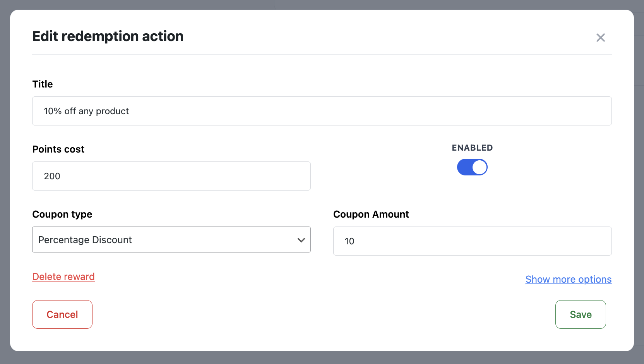Save the redemption action changes
Screen dimensions: 644x364
(581, 314)
